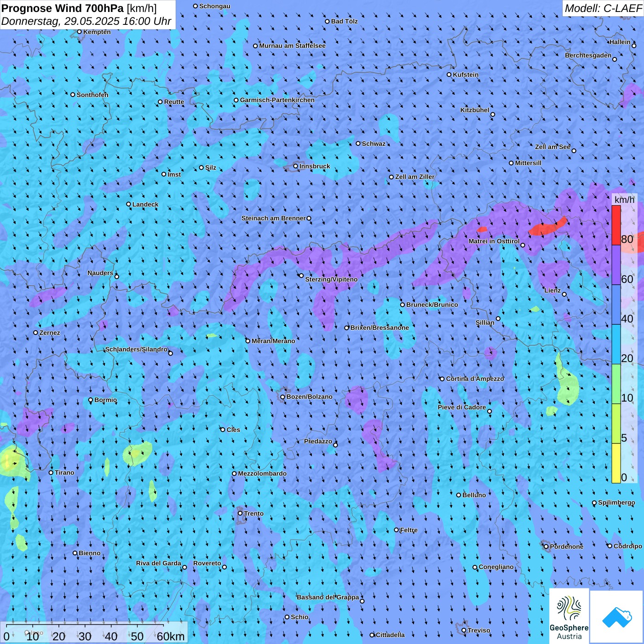Click the date "Donnerstag, 29.05.2025 16:00 Uhr"
The height and width of the screenshot is (644, 644).
(x=86, y=21)
